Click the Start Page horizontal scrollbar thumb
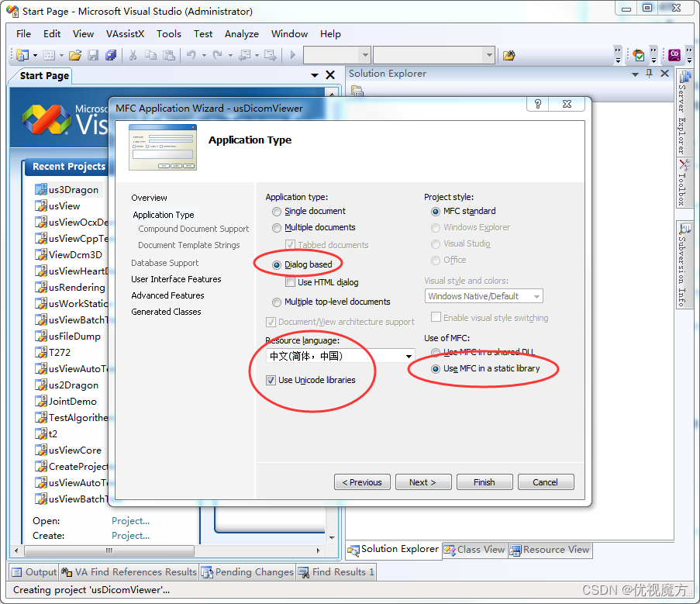The width and height of the screenshot is (700, 604). point(109,551)
